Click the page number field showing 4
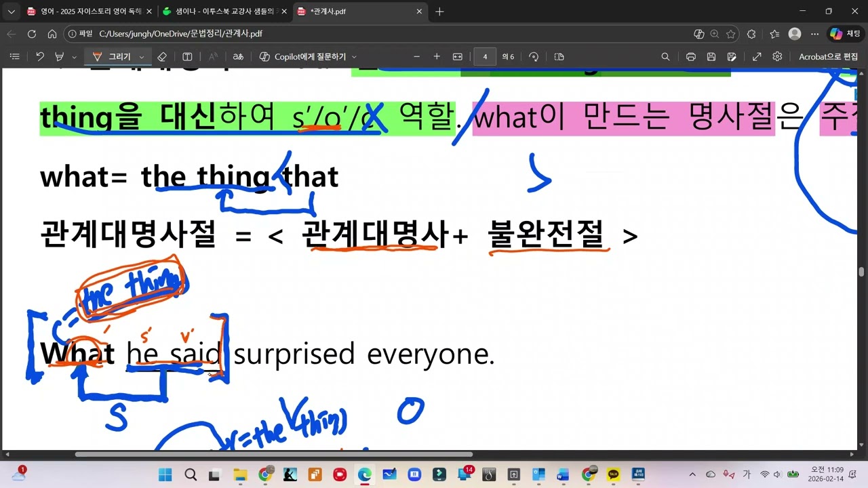Image resolution: width=868 pixels, height=488 pixels. tap(485, 57)
